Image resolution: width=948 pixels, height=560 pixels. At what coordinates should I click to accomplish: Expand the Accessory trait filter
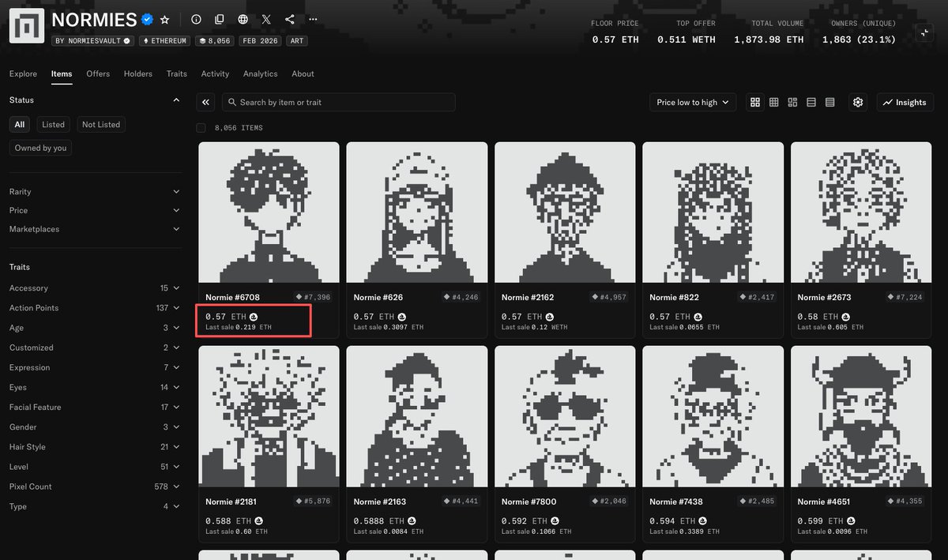[95, 288]
